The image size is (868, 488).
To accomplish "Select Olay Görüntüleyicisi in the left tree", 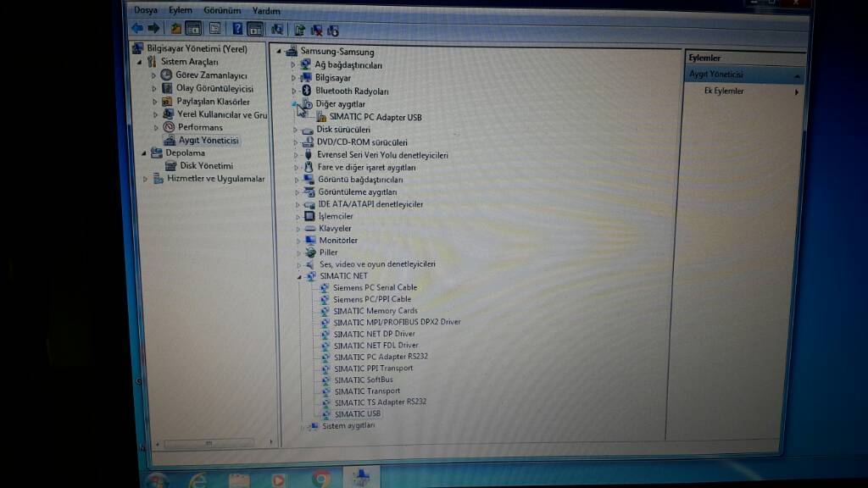I will tap(214, 88).
